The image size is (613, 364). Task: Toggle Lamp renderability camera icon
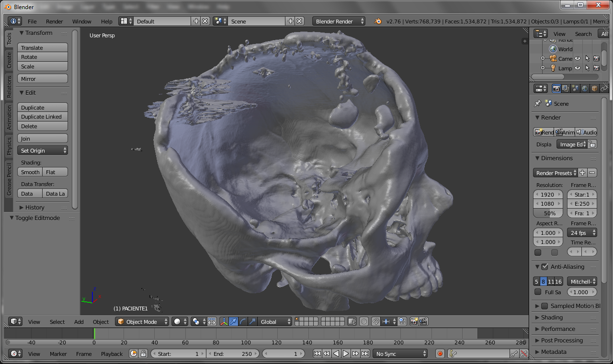pos(596,68)
